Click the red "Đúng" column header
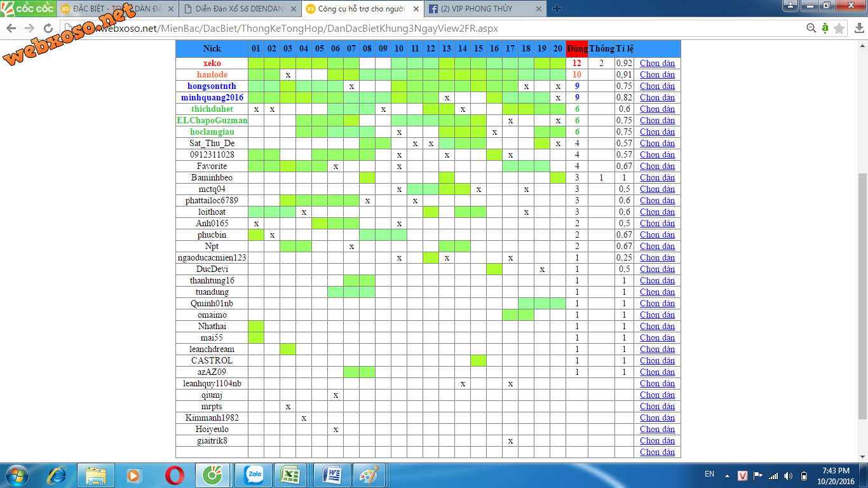Viewport: 868px width, 488px height. click(x=577, y=49)
